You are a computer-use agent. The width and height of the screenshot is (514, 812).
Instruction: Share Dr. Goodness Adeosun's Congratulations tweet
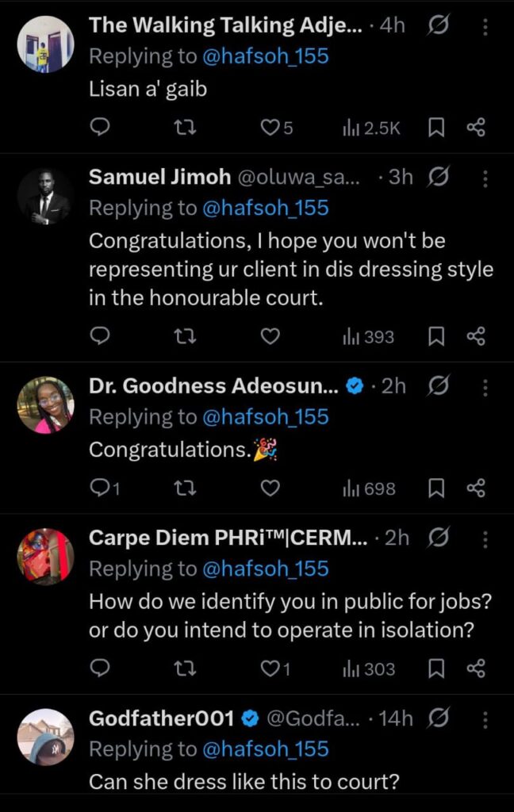pos(476,489)
